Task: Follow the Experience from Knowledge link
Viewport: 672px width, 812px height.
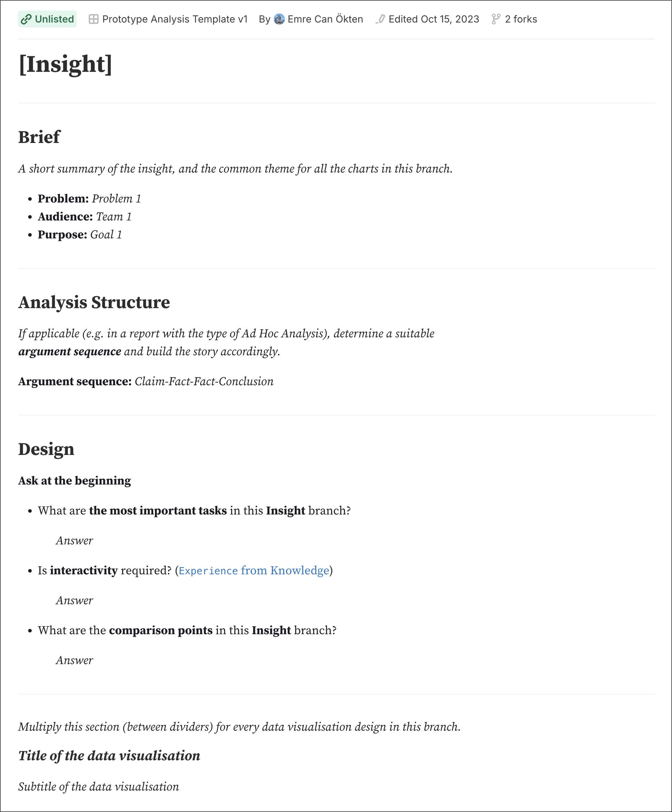Action: (x=254, y=571)
